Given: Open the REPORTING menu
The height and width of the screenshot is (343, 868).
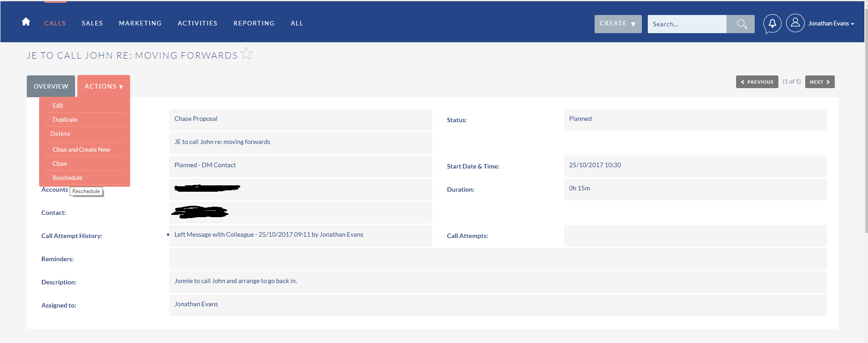Looking at the screenshot, I should [x=254, y=23].
